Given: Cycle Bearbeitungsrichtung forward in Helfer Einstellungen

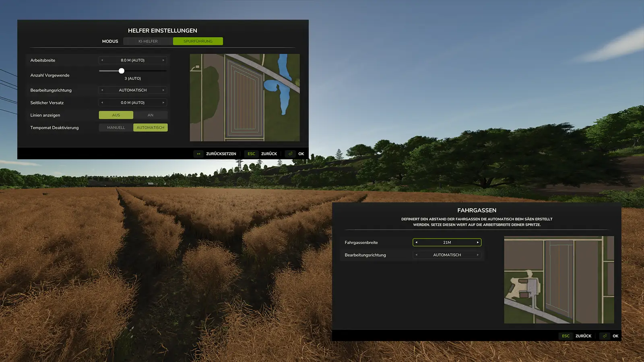Looking at the screenshot, I should pyautogui.click(x=163, y=90).
